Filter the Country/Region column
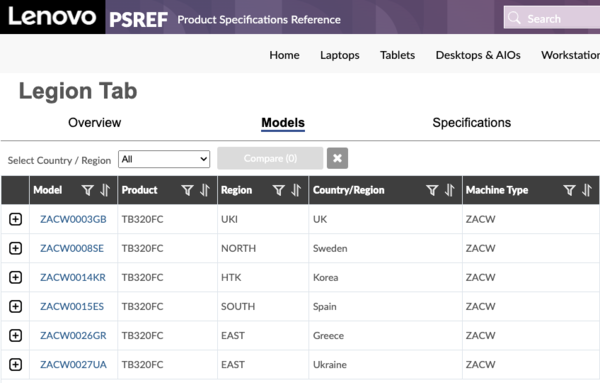This screenshot has height=383, width=600. (432, 190)
